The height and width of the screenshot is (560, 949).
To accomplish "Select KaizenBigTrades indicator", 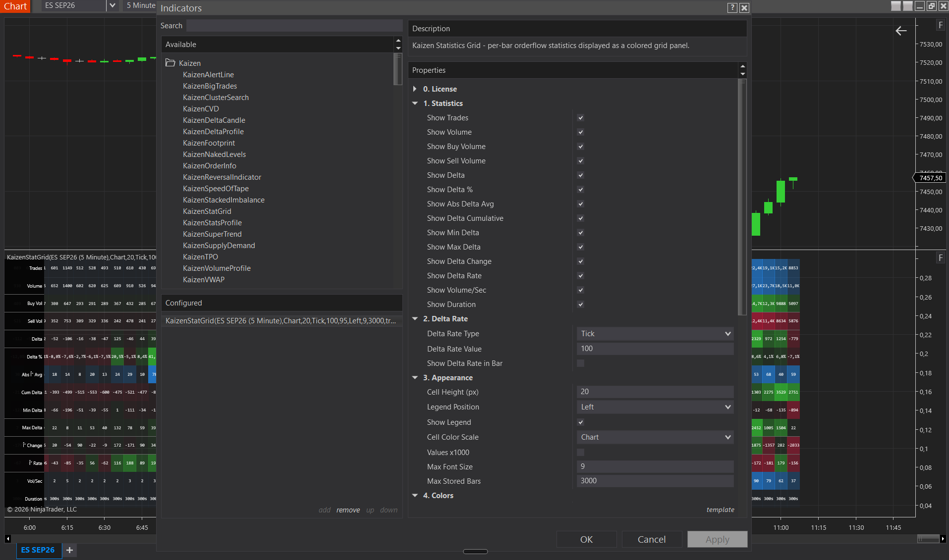I will 210,86.
